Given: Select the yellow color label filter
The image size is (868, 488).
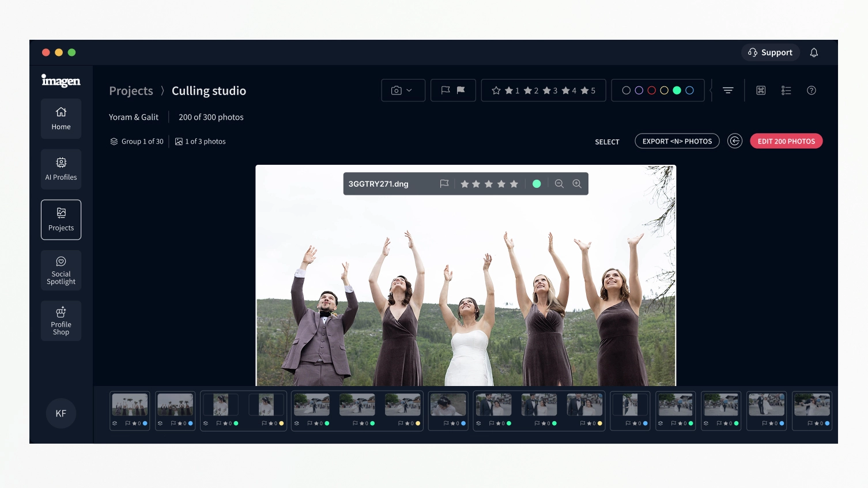Looking at the screenshot, I should 665,90.
